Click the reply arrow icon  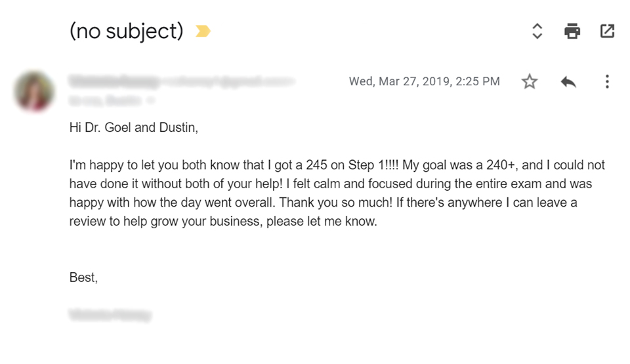(x=568, y=81)
